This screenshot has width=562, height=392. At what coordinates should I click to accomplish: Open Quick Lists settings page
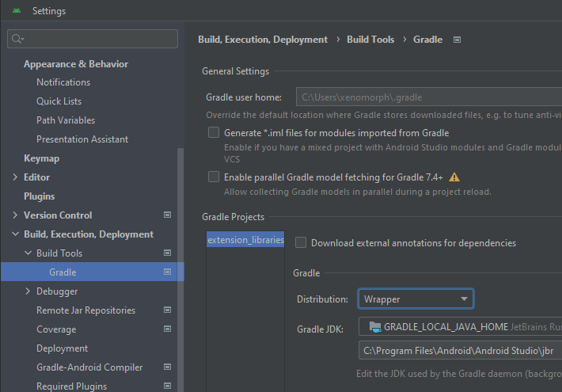[59, 101]
